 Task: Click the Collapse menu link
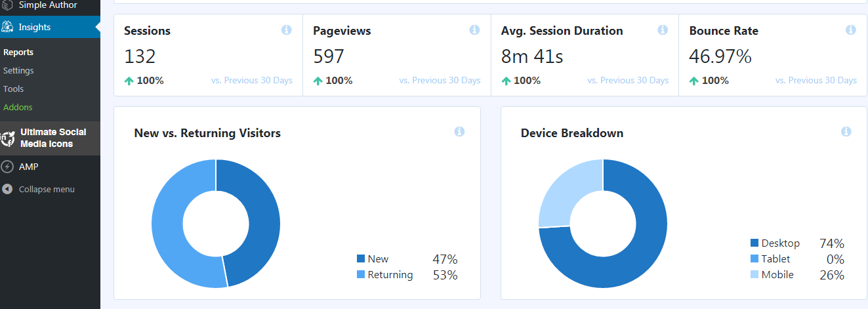click(x=47, y=189)
